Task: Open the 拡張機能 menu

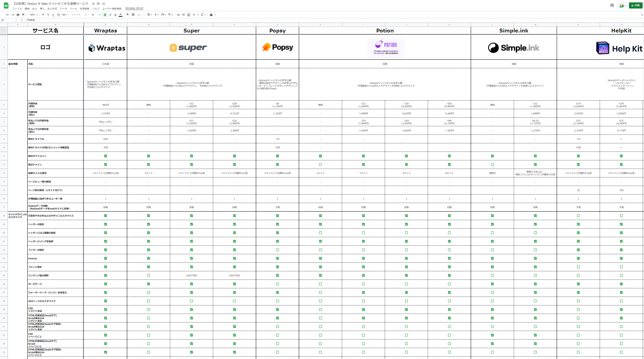Action: coord(85,9)
